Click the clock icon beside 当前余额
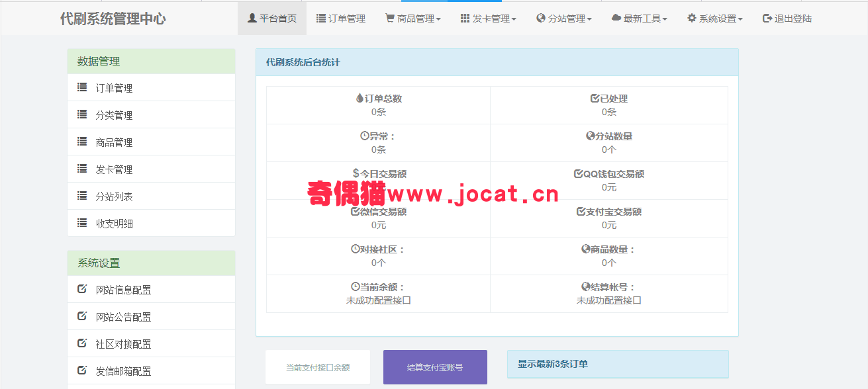868x389 pixels. 355,287
